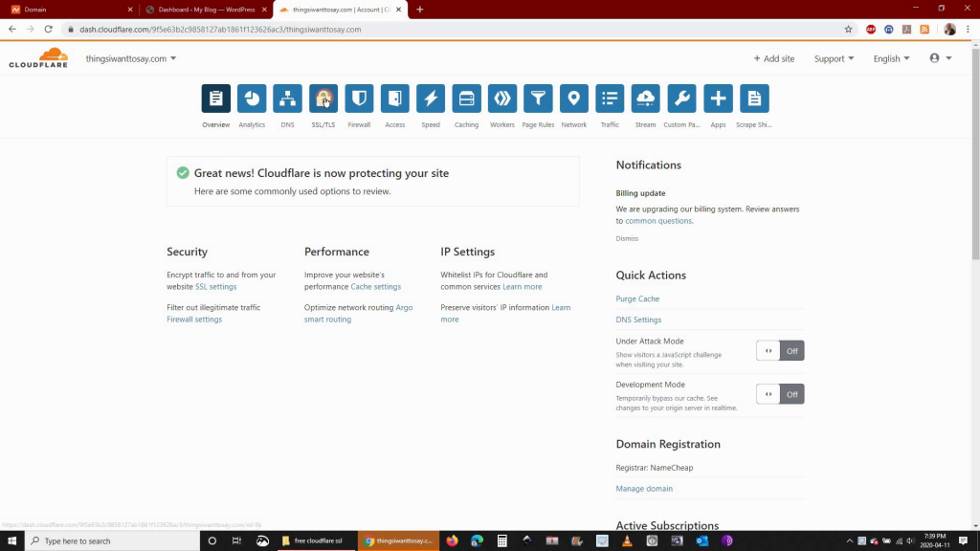Image resolution: width=980 pixels, height=551 pixels.
Task: Go back in browser history
Action: pyautogui.click(x=11, y=30)
